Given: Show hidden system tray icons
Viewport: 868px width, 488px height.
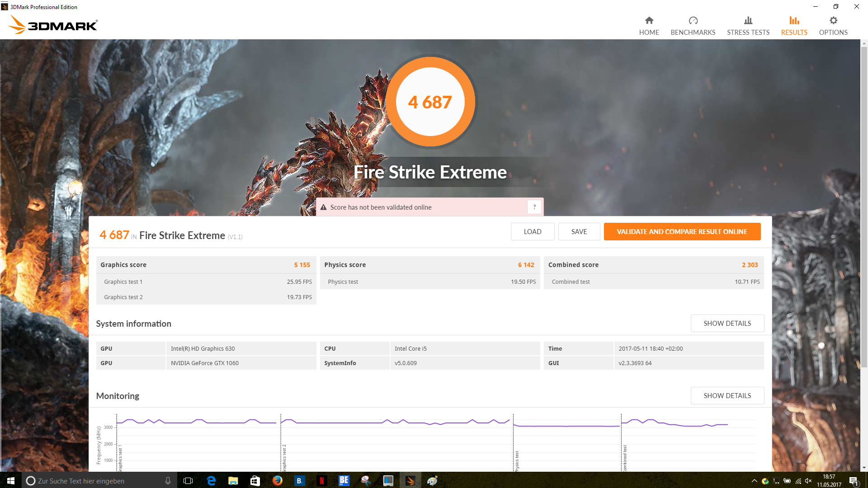Looking at the screenshot, I should coord(754,481).
